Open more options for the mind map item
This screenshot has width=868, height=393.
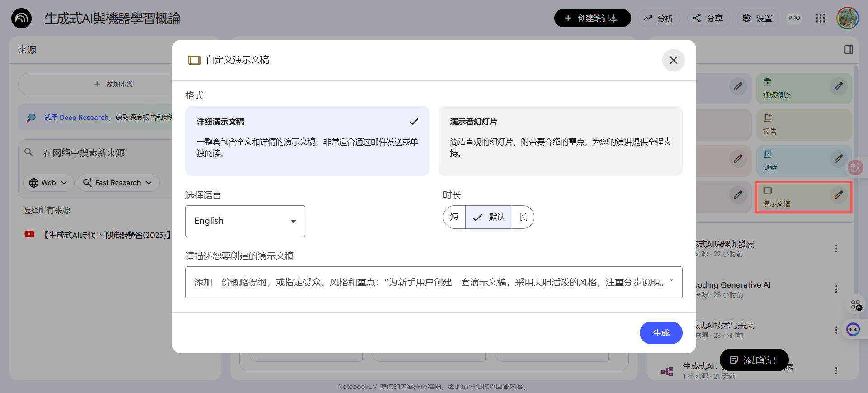coord(836,370)
